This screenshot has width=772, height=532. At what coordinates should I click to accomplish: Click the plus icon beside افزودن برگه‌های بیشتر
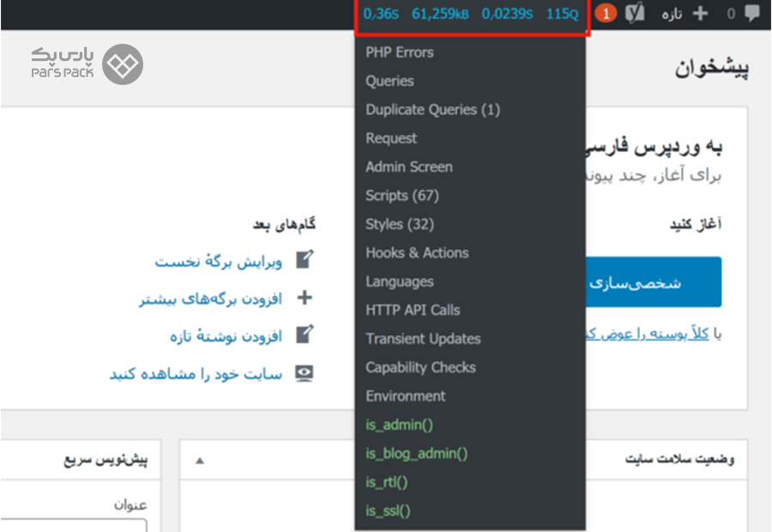(305, 298)
